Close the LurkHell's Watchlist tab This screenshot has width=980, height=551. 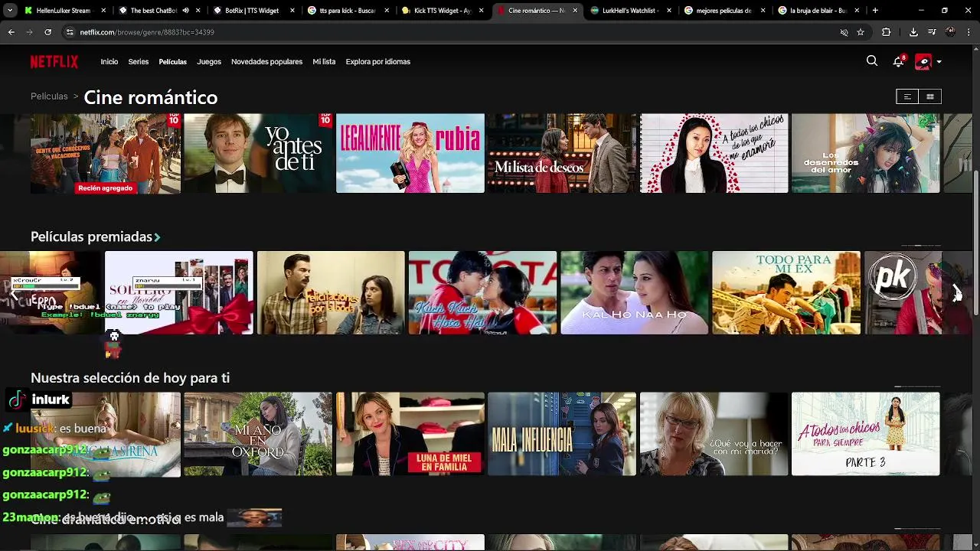pyautogui.click(x=669, y=11)
